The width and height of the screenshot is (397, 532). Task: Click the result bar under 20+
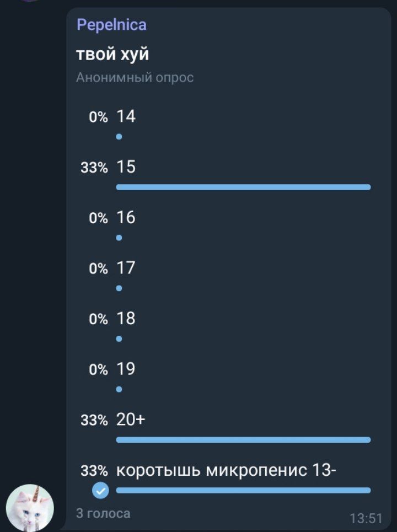coord(243,440)
